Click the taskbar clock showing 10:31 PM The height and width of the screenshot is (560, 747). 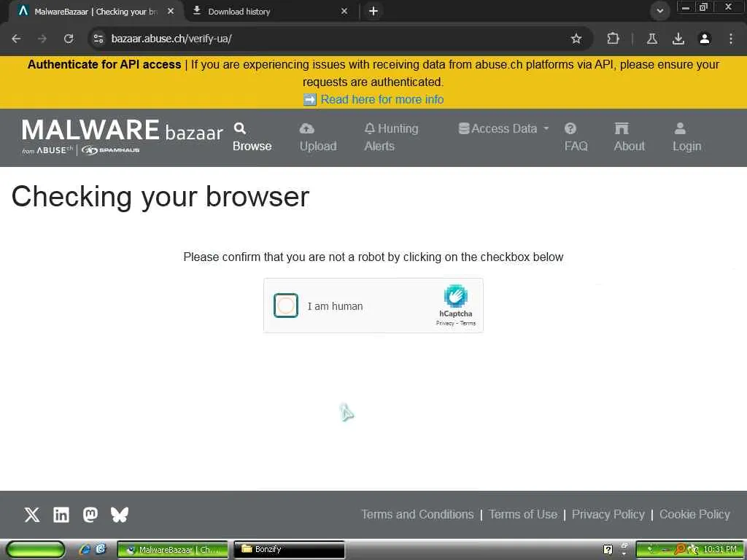[720, 550]
